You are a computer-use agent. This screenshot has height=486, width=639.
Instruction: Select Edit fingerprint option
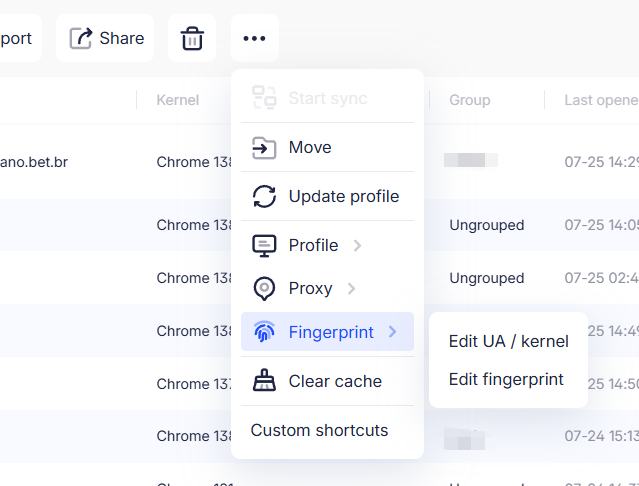tap(508, 379)
